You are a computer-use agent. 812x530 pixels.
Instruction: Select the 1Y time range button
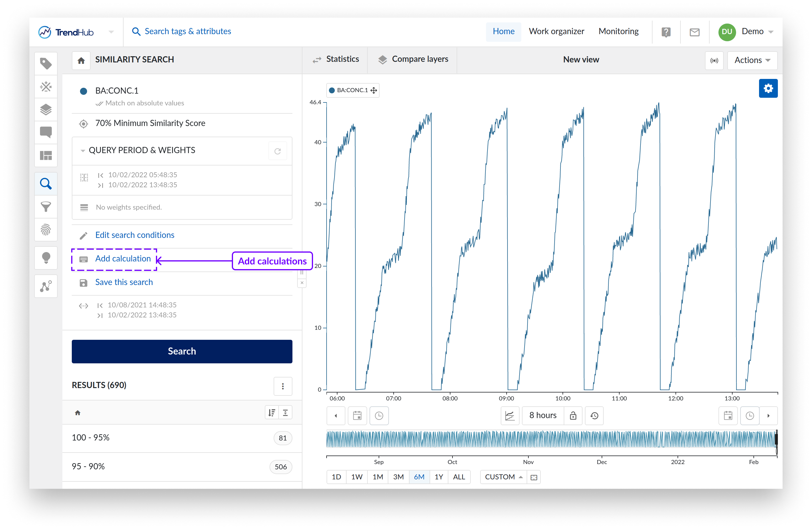point(438,477)
